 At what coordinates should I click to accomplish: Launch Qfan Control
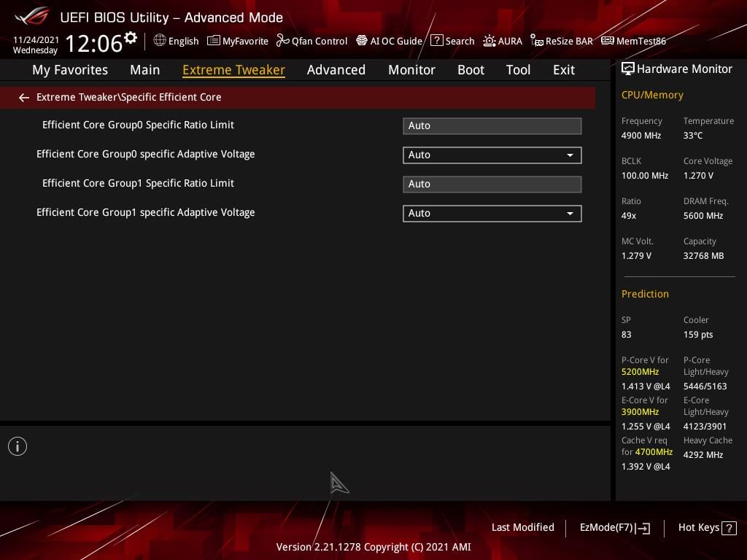tap(312, 41)
